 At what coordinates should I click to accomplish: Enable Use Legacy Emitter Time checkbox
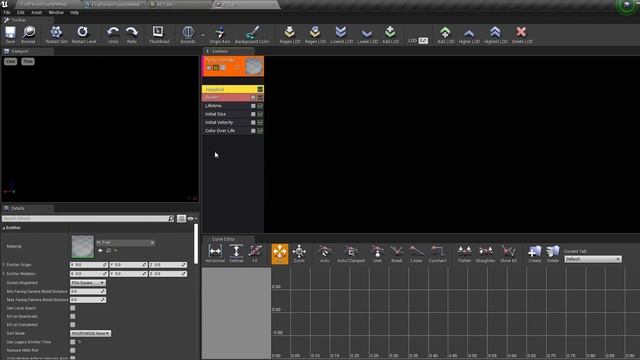pyautogui.click(x=73, y=342)
